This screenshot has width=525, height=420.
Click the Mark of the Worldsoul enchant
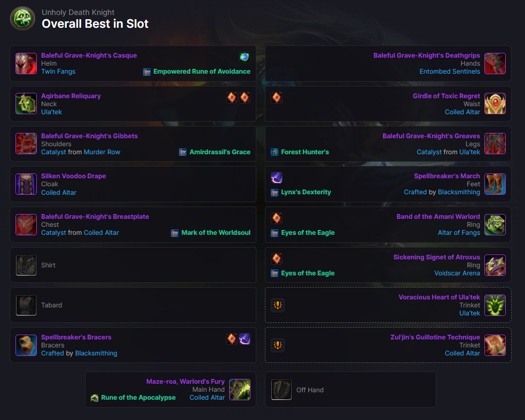[216, 233]
